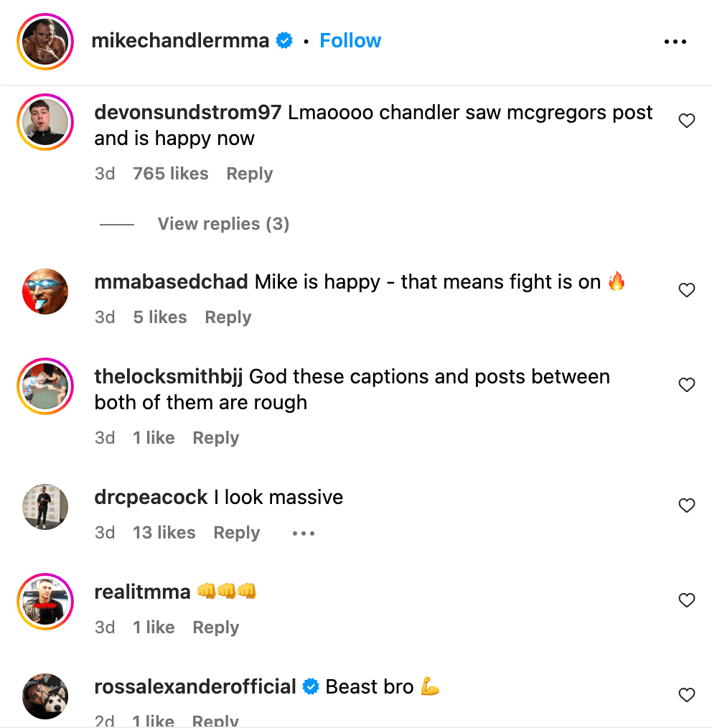Click the heart beside drcpeacock's comment

[687, 505]
